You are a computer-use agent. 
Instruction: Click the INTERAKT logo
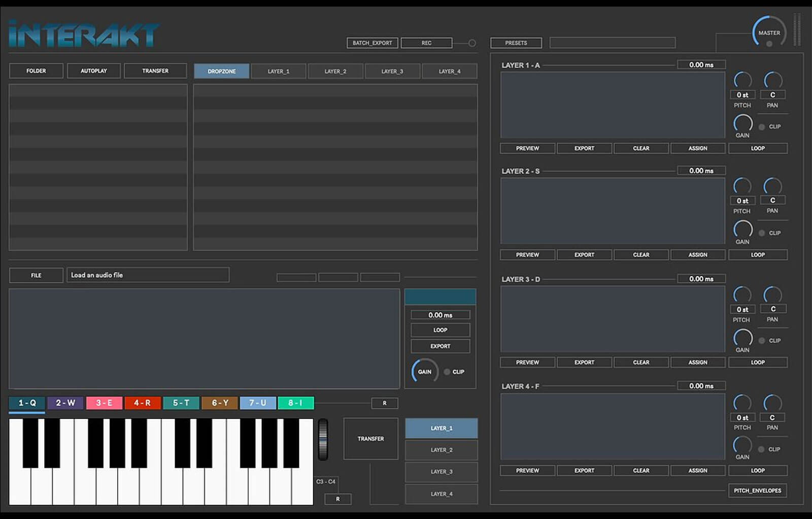(x=84, y=35)
